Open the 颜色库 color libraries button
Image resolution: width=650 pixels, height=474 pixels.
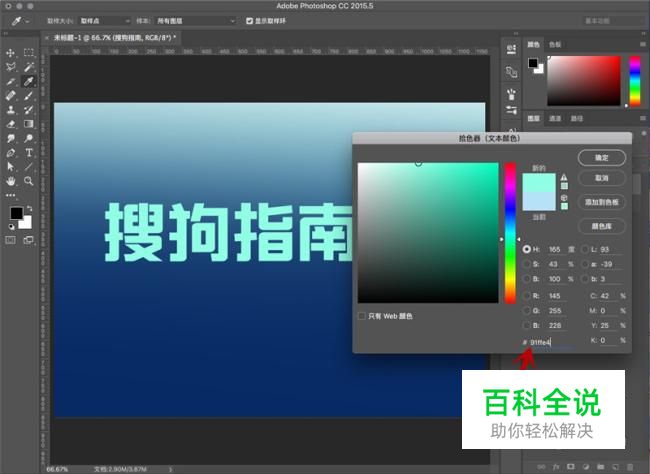point(601,226)
